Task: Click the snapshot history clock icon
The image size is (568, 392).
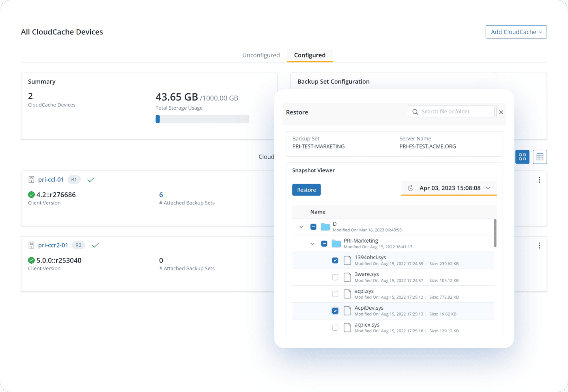Action: pyautogui.click(x=410, y=188)
